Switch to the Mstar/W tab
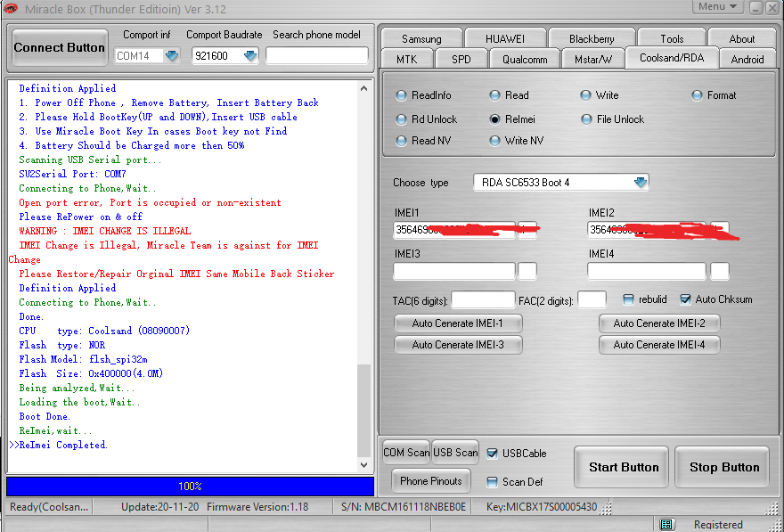Image resolution: width=784 pixels, height=532 pixels. tap(593, 59)
